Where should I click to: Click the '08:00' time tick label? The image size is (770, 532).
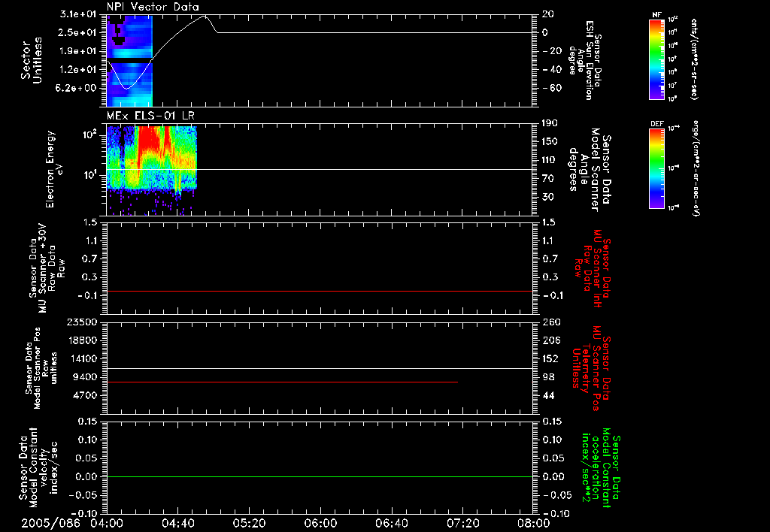pos(534,523)
